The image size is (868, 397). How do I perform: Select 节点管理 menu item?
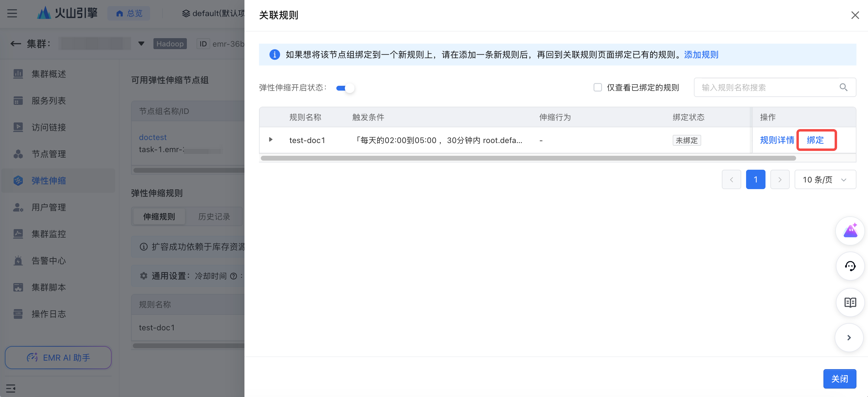pos(58,154)
